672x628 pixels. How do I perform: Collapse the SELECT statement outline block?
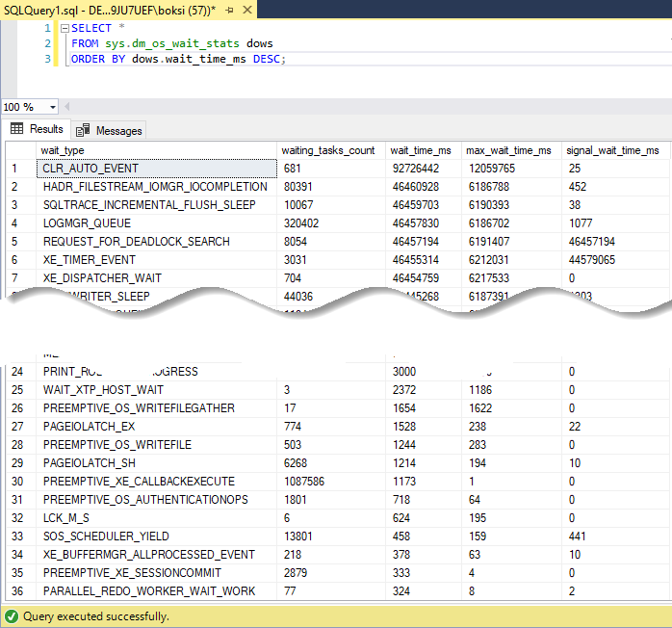click(65, 29)
